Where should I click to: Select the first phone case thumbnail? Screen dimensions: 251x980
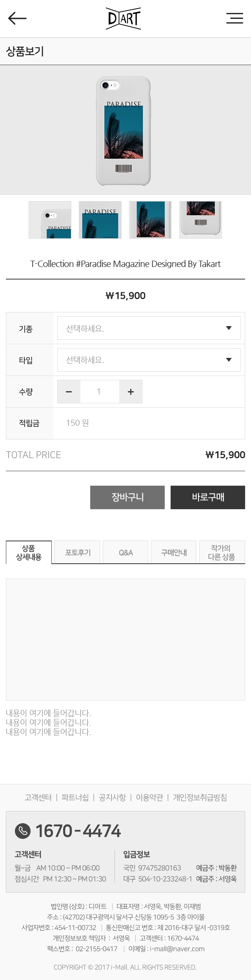tap(50, 220)
